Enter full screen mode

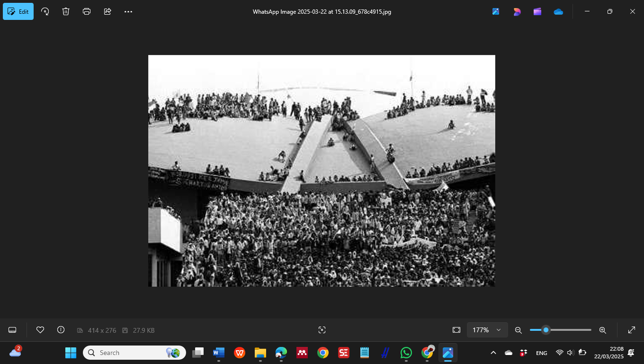pos(632,330)
